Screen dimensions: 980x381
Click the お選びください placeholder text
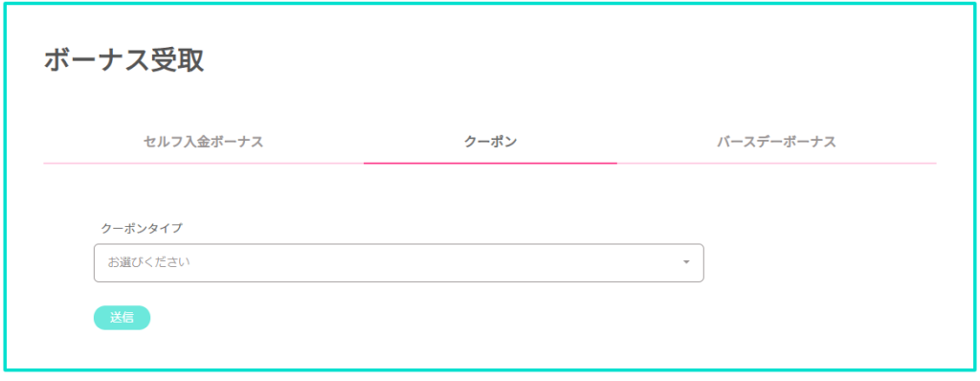click(x=148, y=262)
